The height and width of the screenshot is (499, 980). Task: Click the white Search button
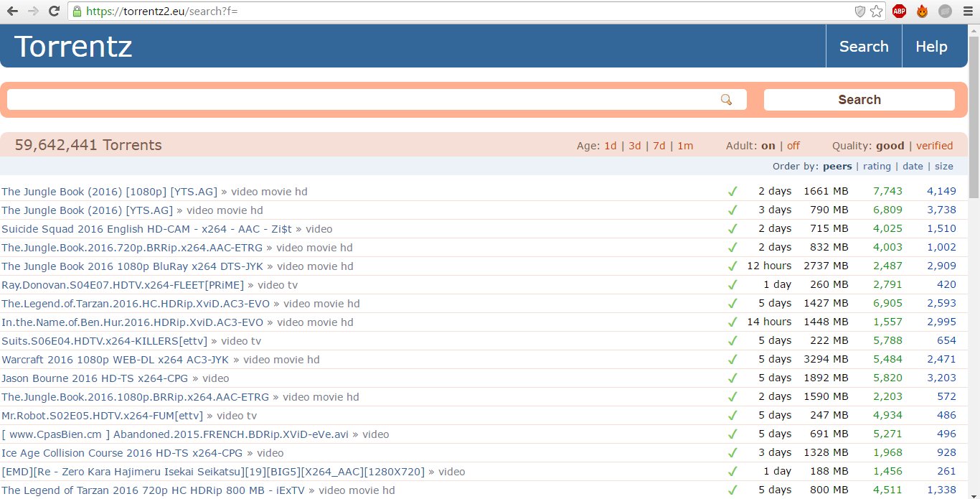click(859, 100)
